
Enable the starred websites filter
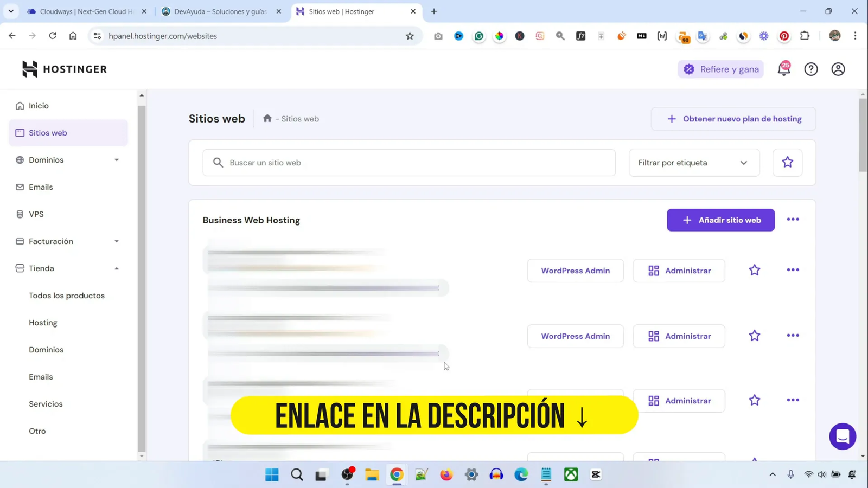[x=787, y=162]
